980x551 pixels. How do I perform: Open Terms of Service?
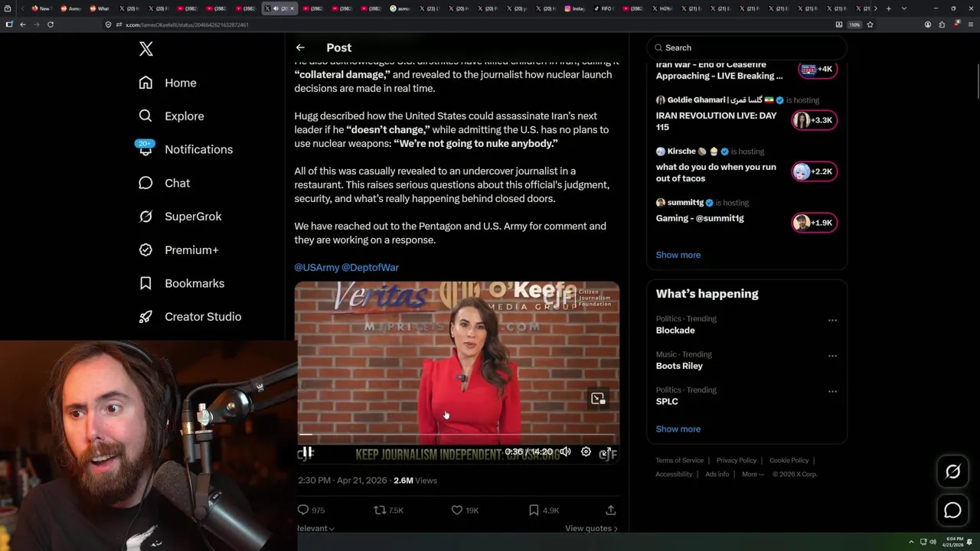tap(679, 461)
